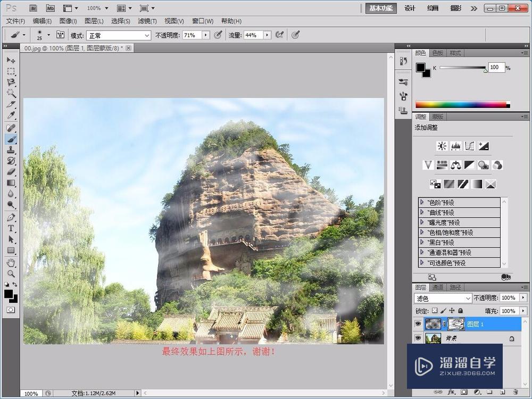The height and width of the screenshot is (399, 532).
Task: Select the Healing Brush tool
Action: (11, 128)
